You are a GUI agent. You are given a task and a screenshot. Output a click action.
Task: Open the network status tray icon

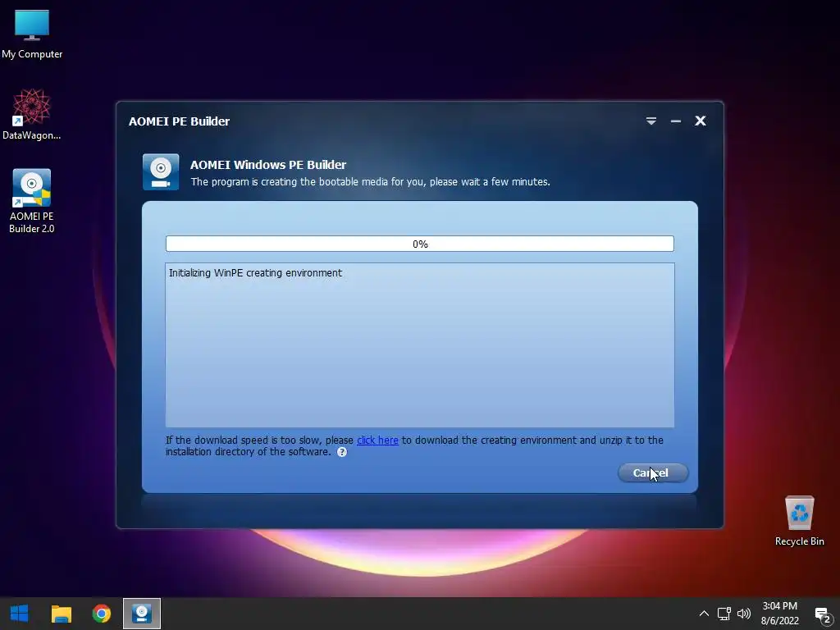[724, 614]
